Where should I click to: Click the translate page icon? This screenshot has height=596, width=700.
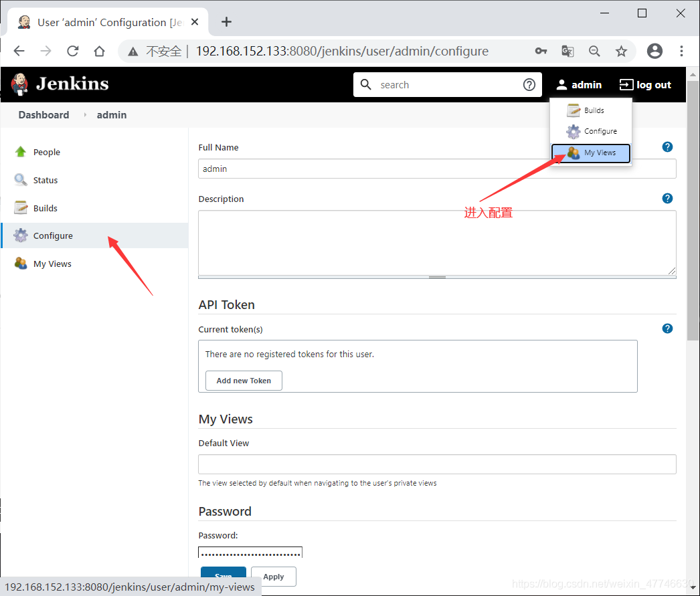[x=567, y=51]
